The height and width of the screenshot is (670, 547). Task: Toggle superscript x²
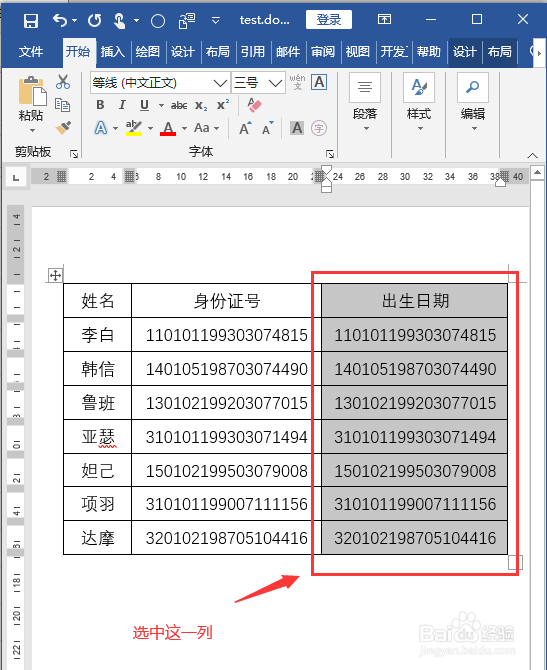click(x=223, y=104)
